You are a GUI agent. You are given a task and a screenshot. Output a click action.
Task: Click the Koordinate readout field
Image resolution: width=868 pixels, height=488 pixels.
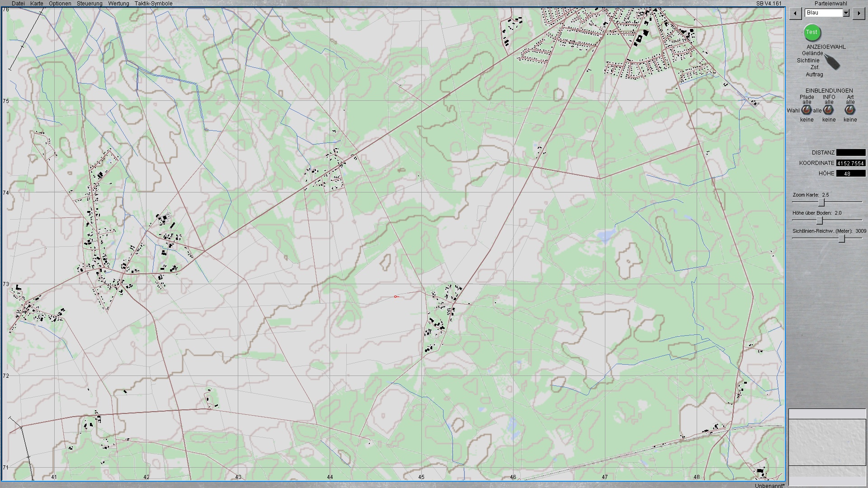coord(850,163)
